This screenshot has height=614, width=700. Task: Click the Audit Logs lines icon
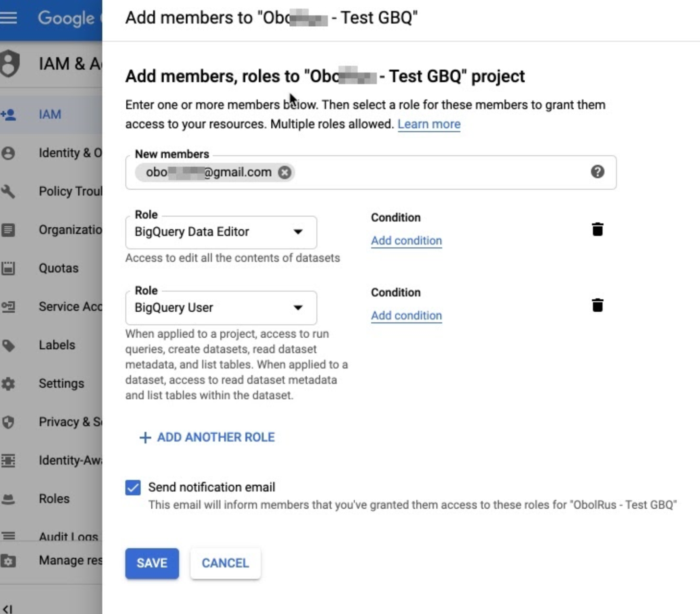(8, 536)
